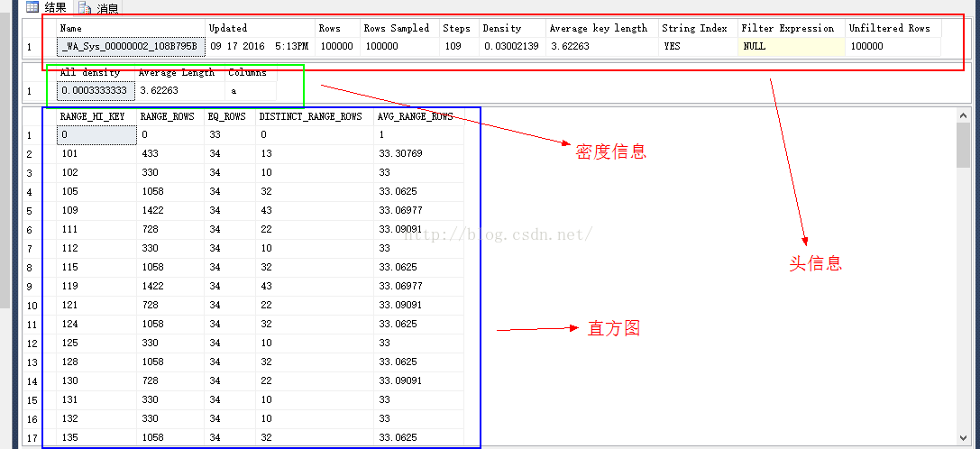Click the 0.03002139 Density cell
This screenshot has width=980, height=449.
point(512,46)
